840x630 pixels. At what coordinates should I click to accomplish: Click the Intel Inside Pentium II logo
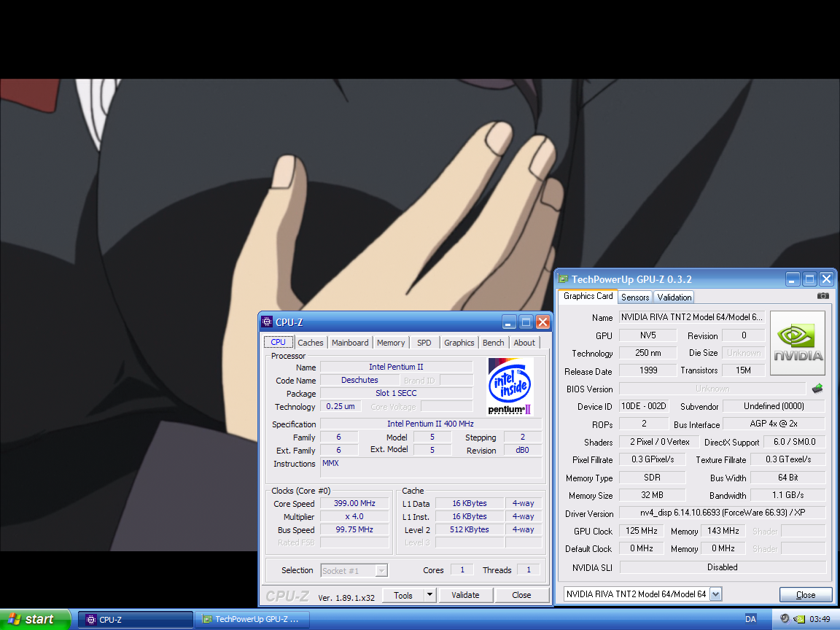tap(510, 386)
